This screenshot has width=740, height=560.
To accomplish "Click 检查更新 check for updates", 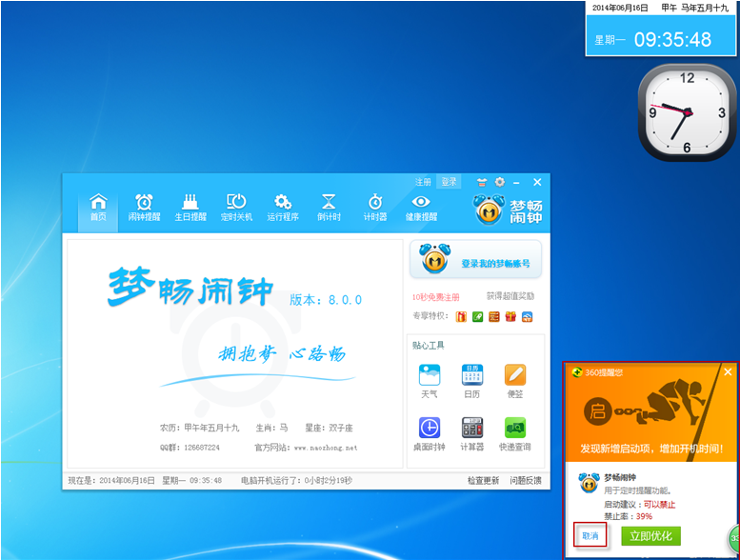I will click(x=483, y=480).
